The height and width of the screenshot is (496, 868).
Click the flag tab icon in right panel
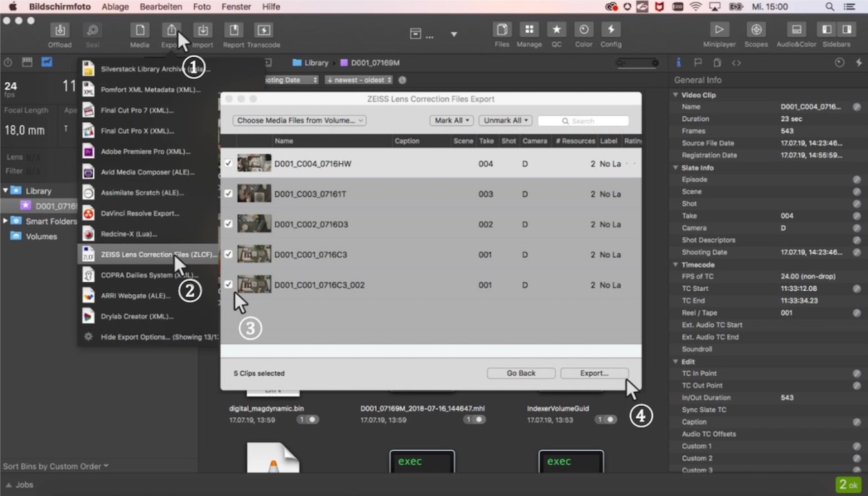[x=698, y=62]
